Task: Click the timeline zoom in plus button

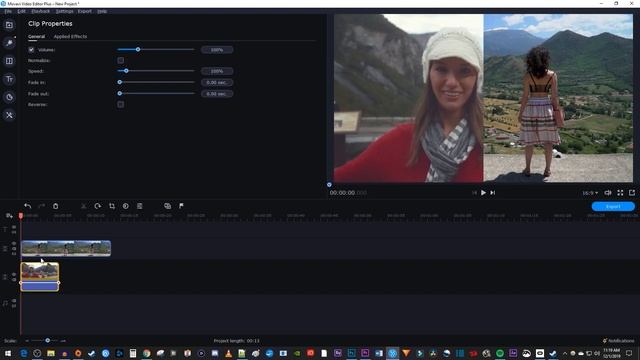Action: [x=63, y=340]
